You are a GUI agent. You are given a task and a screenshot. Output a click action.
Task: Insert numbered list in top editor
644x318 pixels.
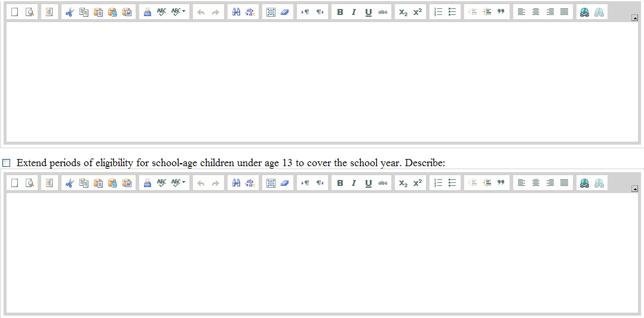point(438,12)
